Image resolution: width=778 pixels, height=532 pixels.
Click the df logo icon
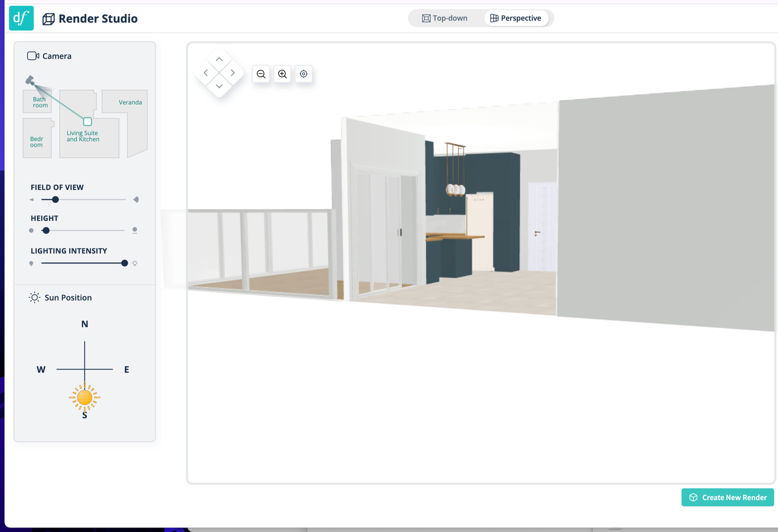tap(21, 18)
